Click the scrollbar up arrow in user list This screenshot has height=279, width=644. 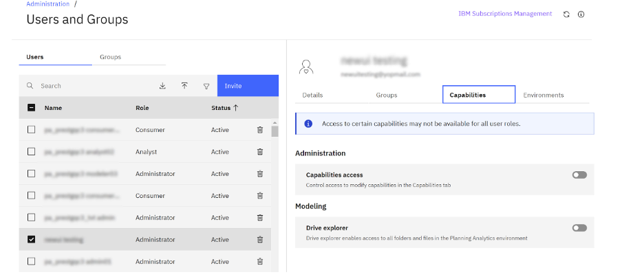(x=275, y=122)
